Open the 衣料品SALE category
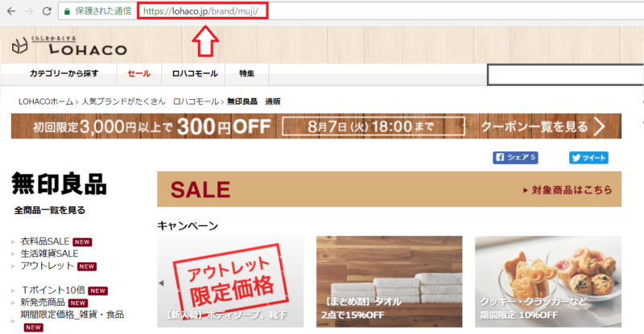Image resolution: width=644 pixels, height=334 pixels. coord(45,241)
